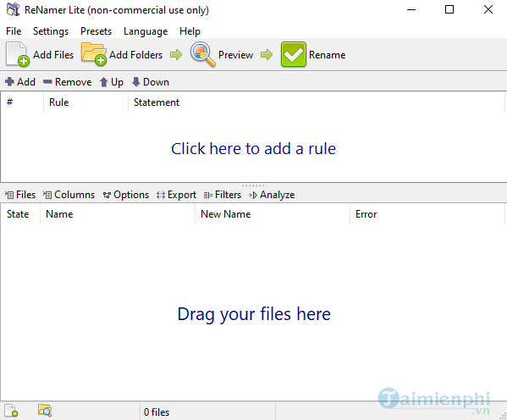This screenshot has width=507, height=420.
Task: Click status bar folder search icon
Action: (45, 410)
